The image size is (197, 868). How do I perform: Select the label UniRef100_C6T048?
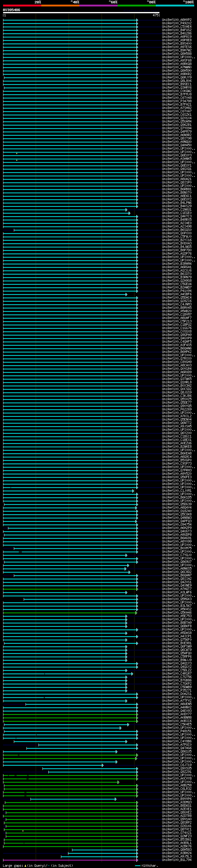tap(177, 98)
